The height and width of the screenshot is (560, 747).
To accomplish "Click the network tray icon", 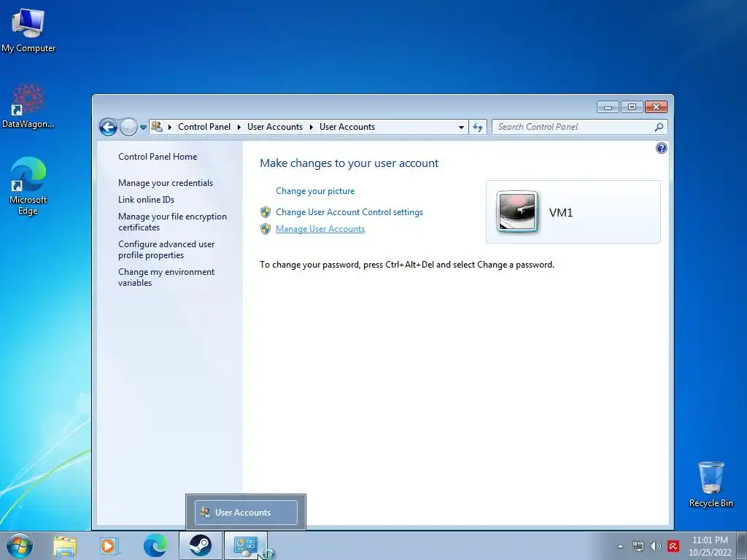I will pos(638,546).
